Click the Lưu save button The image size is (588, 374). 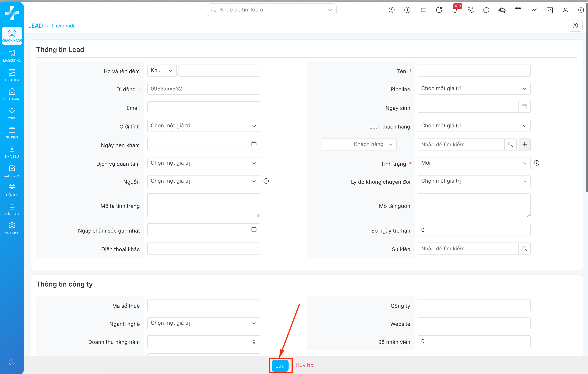pos(280,366)
